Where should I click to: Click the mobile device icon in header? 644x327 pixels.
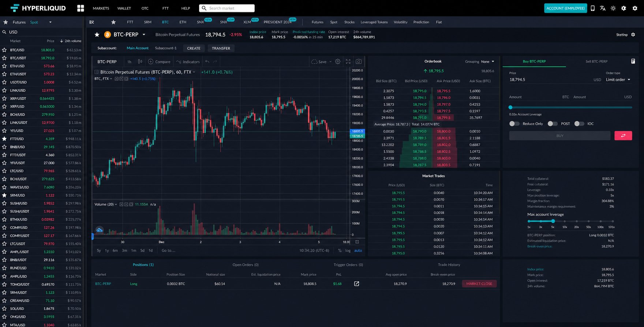tap(592, 8)
